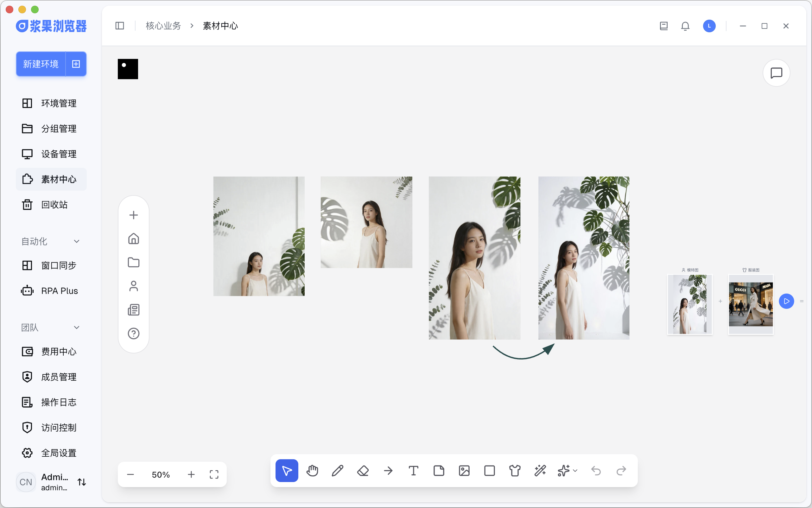Click the black color swatch

point(128,69)
